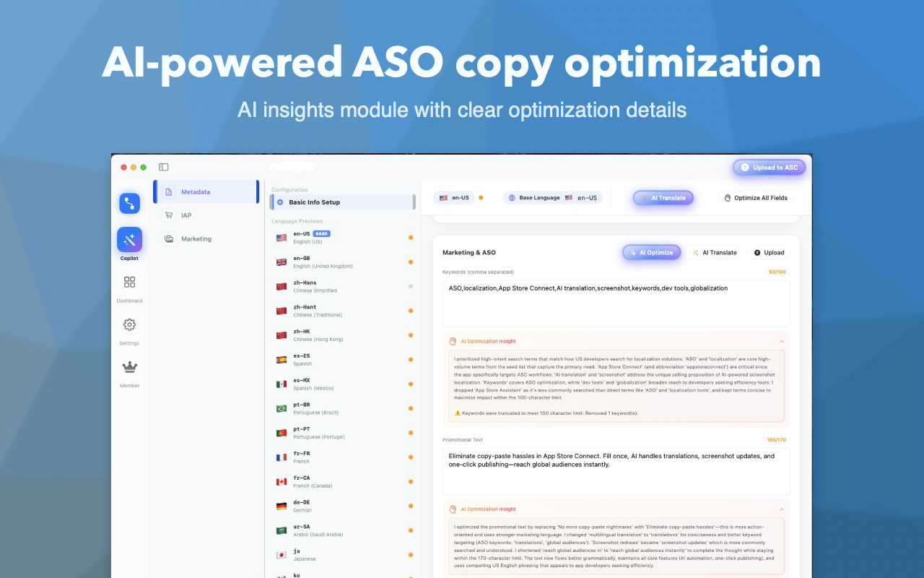Select the IAP tab
This screenshot has height=578, width=924.
206,215
